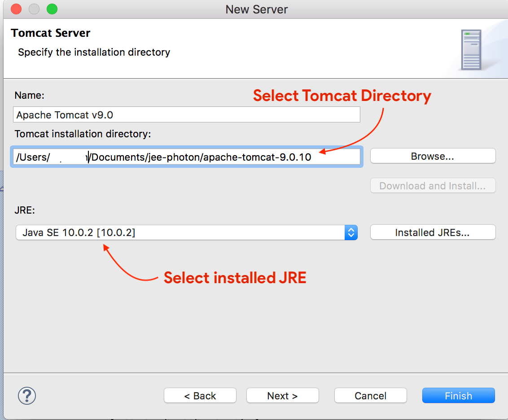Viewport: 508px width, 420px height.
Task: Click the yellow minimize window button
Action: pos(34,9)
